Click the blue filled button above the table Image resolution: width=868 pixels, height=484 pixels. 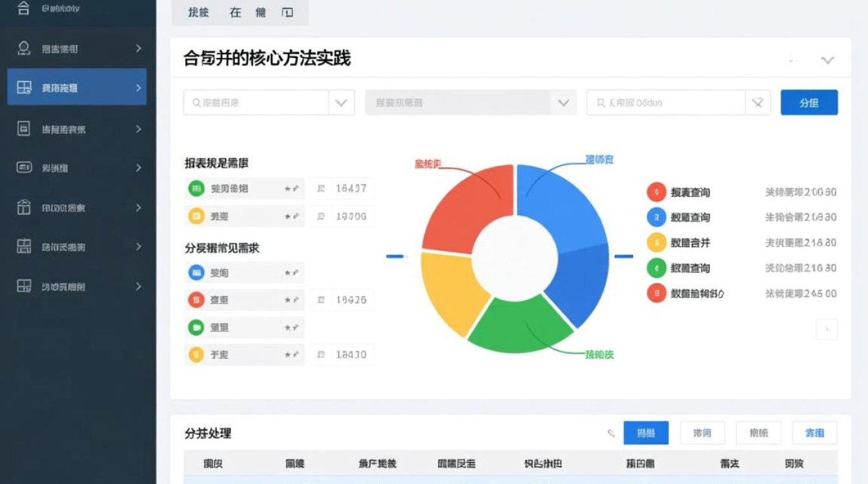tap(646, 432)
